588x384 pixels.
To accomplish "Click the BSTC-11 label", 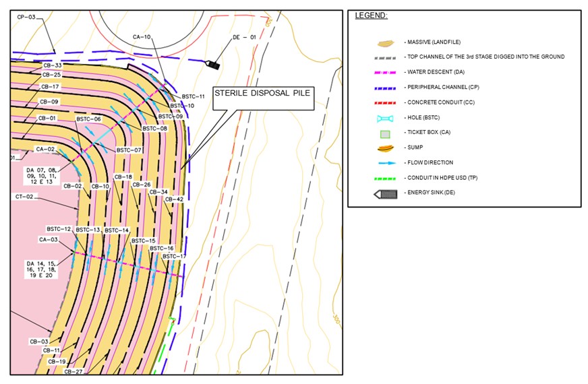I will 193,97.
